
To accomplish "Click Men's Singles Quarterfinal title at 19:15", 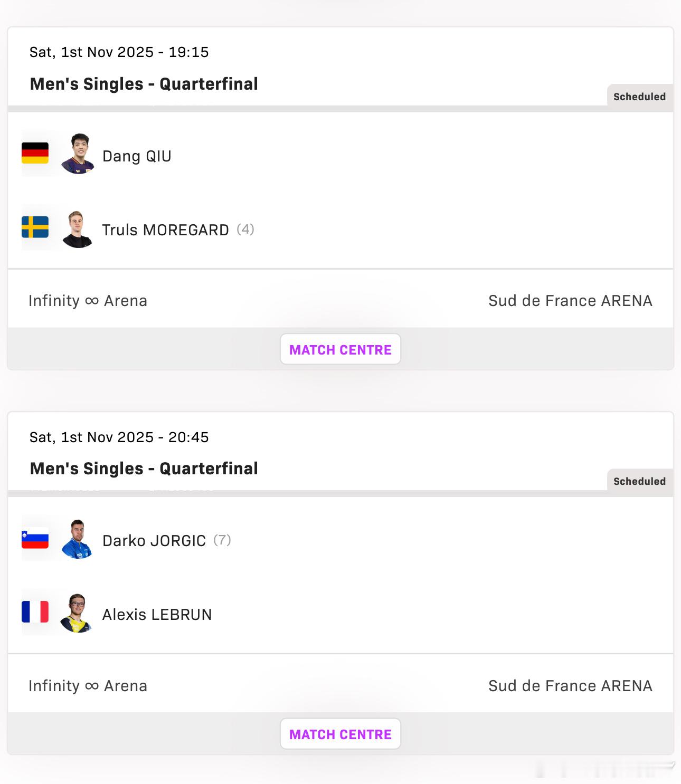I will (x=144, y=84).
